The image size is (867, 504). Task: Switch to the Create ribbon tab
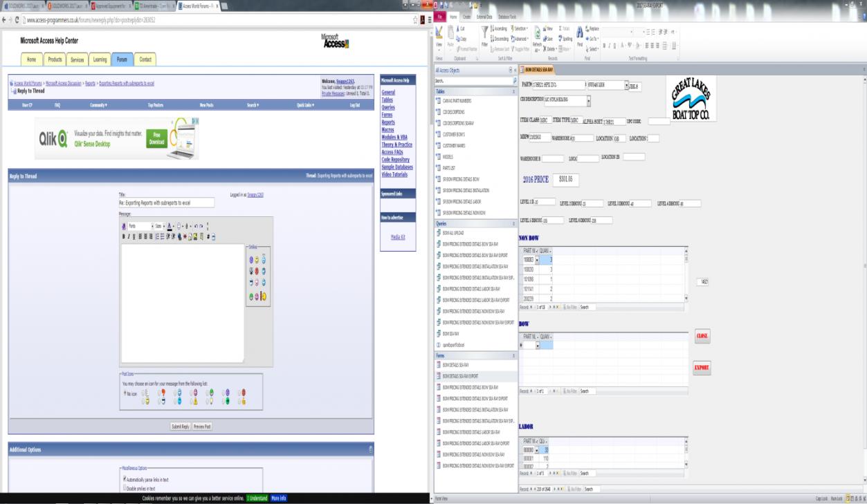[x=466, y=17]
